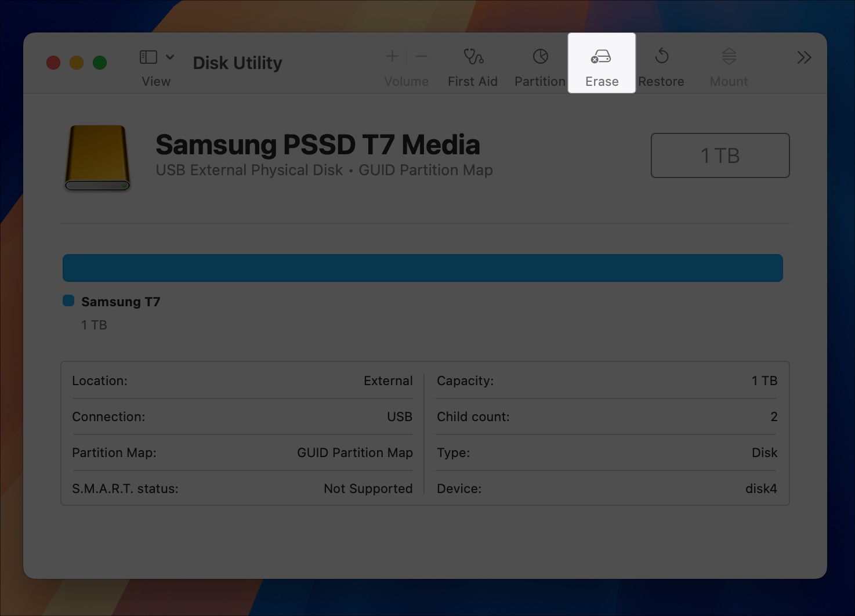855x616 pixels.
Task: Click the 1 TB capacity box
Action: coord(720,155)
